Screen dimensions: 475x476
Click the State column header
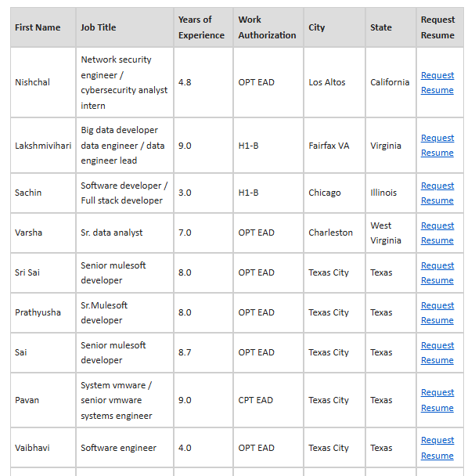(x=381, y=27)
